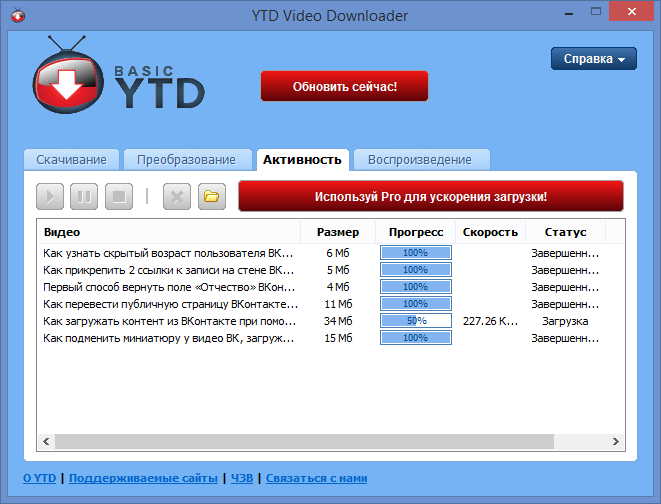
Task: Minimize the YTD Video Downloader window
Action: point(569,13)
